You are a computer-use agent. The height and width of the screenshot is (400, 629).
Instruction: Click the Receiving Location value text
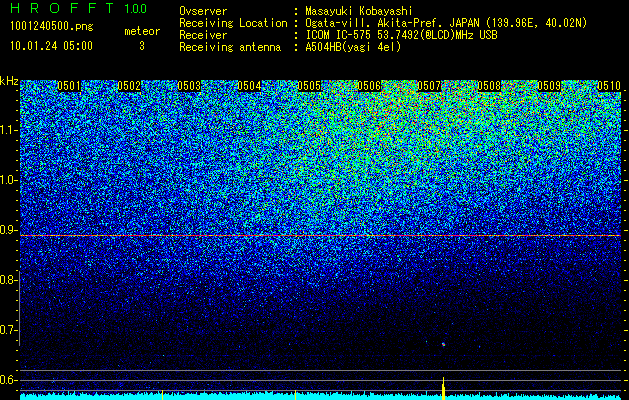coord(446,23)
